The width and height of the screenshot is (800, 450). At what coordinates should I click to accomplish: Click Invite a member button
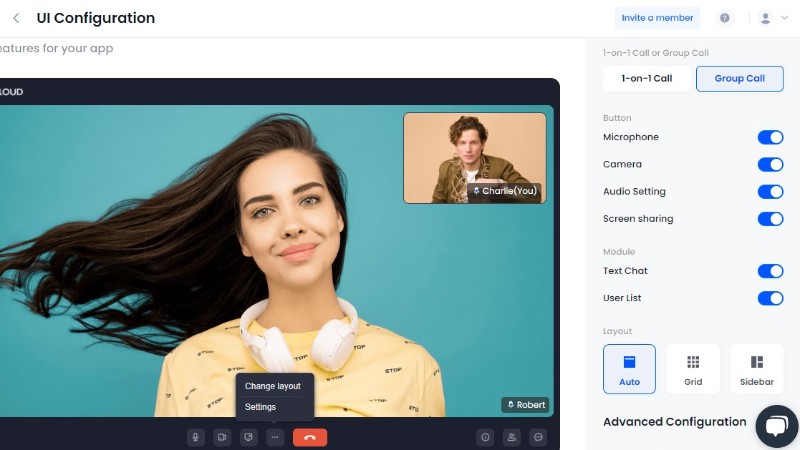657,18
